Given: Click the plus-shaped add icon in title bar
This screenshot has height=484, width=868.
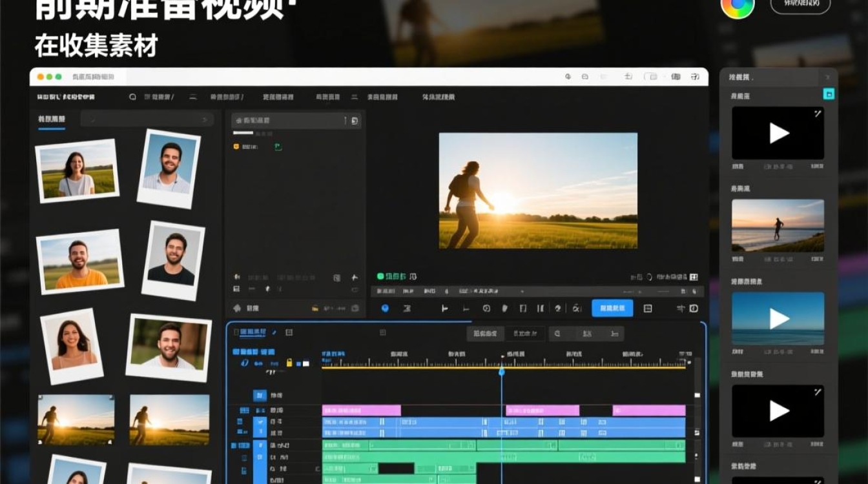Looking at the screenshot, I should [628, 77].
